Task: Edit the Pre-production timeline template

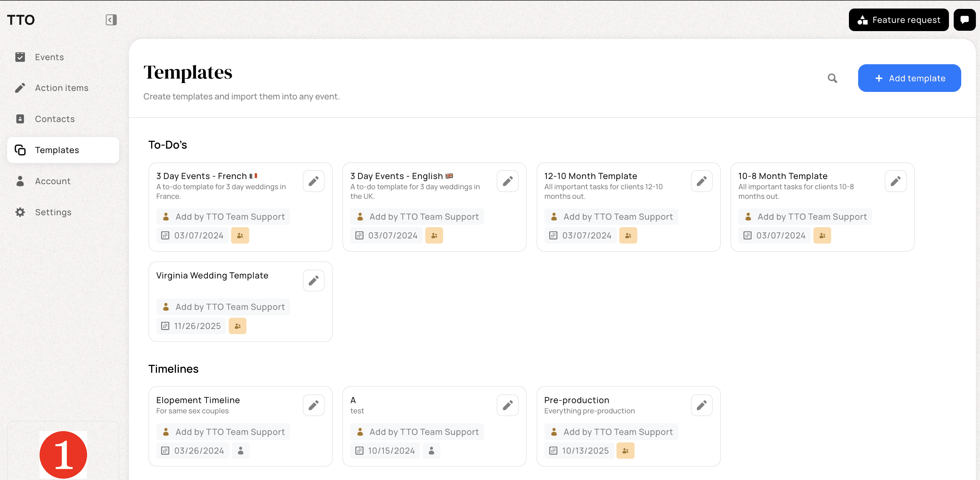Action: (701, 405)
